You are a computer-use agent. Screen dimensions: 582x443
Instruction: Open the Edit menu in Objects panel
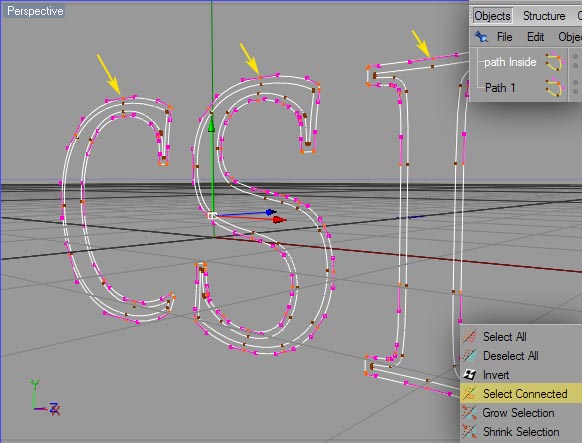535,37
